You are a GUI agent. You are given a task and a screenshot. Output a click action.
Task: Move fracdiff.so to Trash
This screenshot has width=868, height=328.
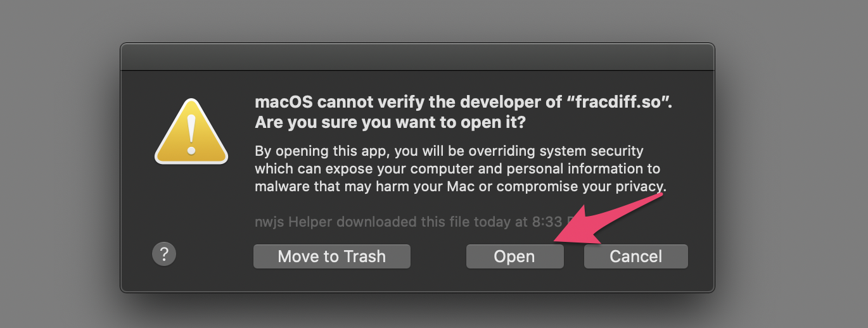point(332,256)
